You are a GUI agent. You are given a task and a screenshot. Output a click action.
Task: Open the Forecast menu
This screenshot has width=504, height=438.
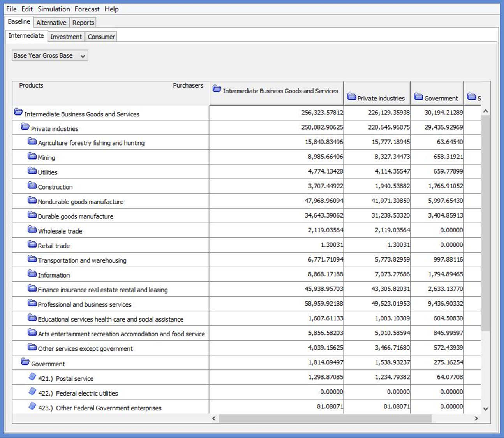click(87, 9)
